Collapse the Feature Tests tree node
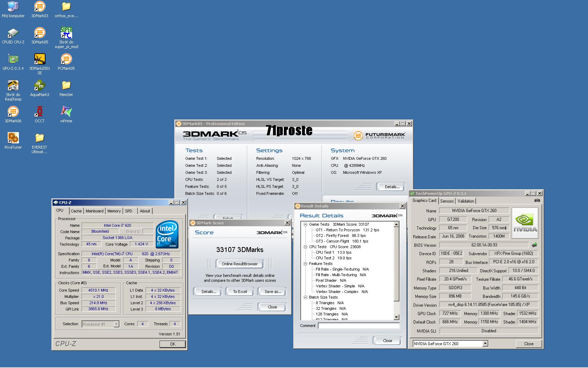 point(305,264)
